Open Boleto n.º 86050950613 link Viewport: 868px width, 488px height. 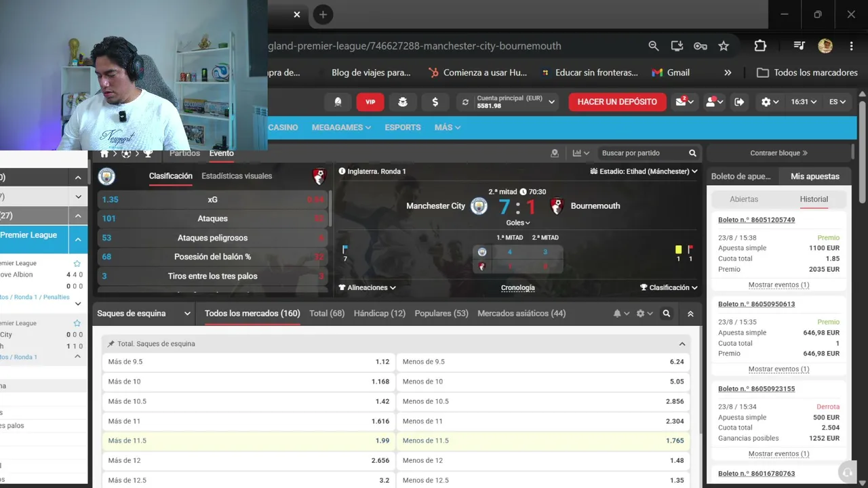[756, 304]
